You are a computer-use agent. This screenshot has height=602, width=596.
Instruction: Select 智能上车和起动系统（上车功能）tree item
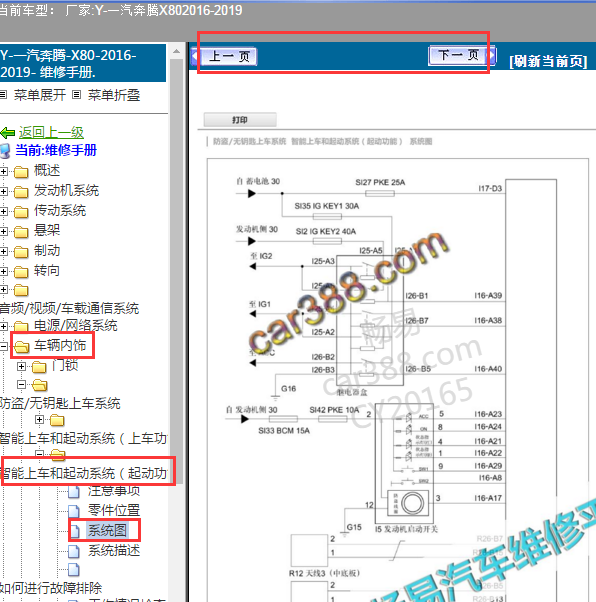(83, 438)
